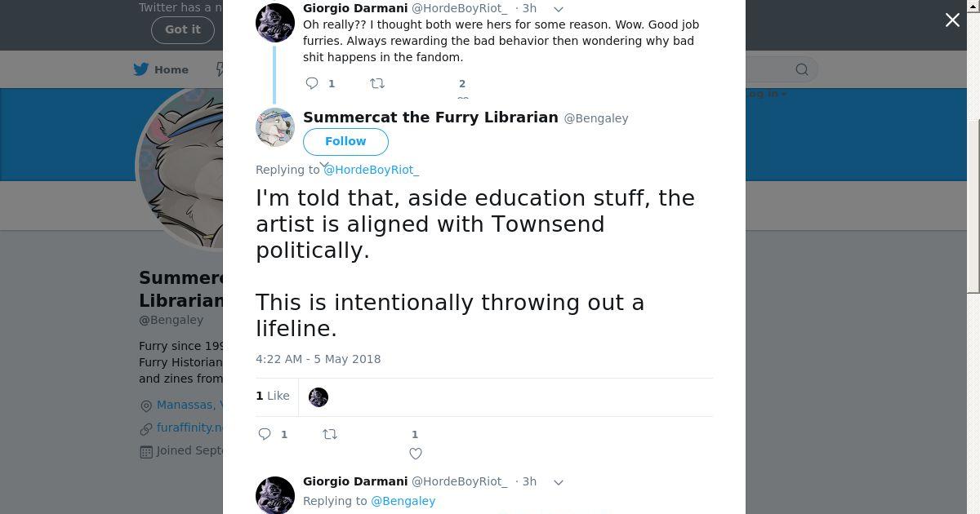Click retweet icon on the top Giorgio tweet
This screenshot has height=514, width=980.
point(377,83)
